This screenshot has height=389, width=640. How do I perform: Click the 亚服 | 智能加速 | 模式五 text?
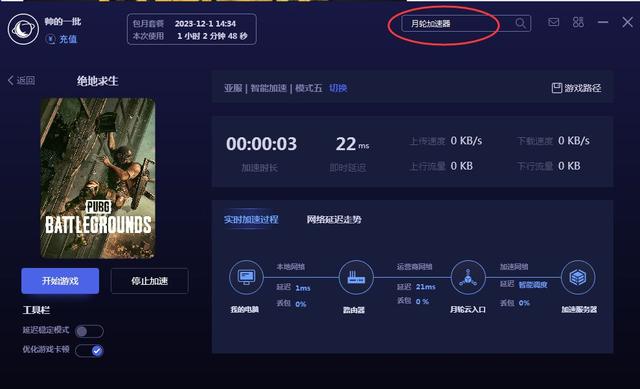(273, 88)
